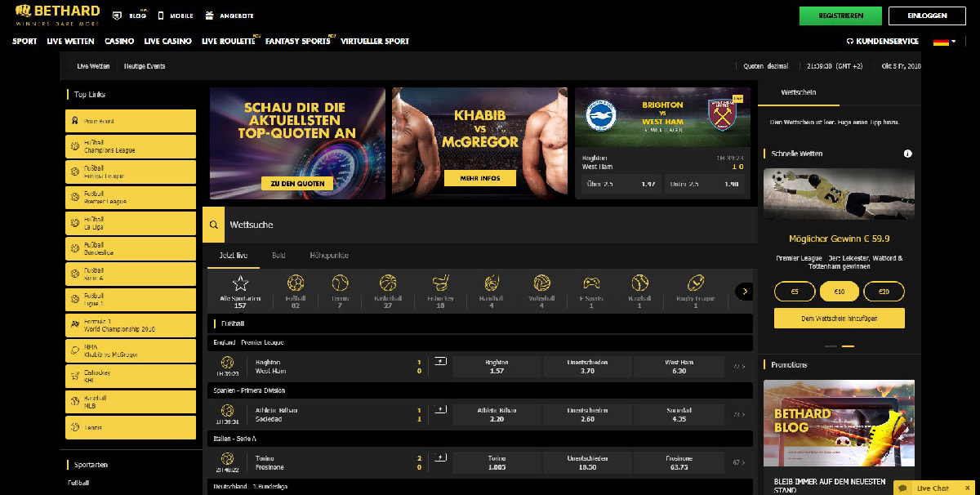Open the Brighton vs West Ham banner
Screen dimensions: 980x495
662,117
